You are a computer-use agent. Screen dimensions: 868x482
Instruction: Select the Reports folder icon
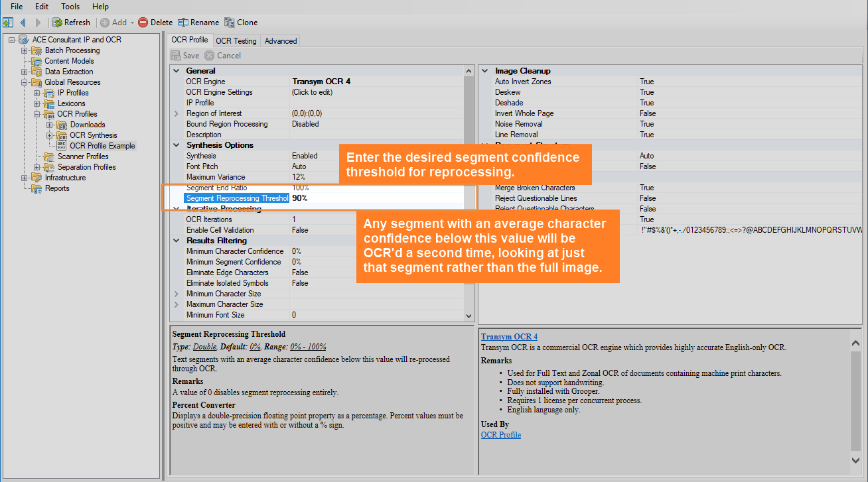click(x=36, y=188)
